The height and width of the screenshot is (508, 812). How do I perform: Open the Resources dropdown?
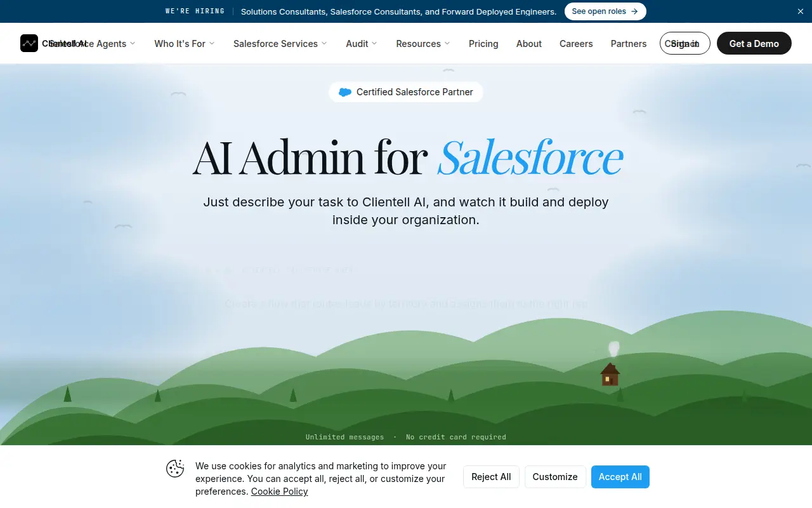[423, 43]
